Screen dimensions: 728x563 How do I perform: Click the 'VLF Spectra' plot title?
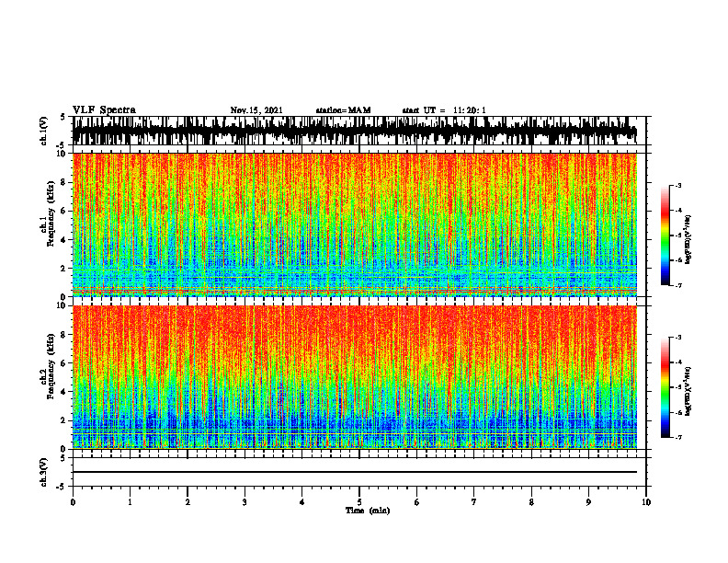(104, 110)
